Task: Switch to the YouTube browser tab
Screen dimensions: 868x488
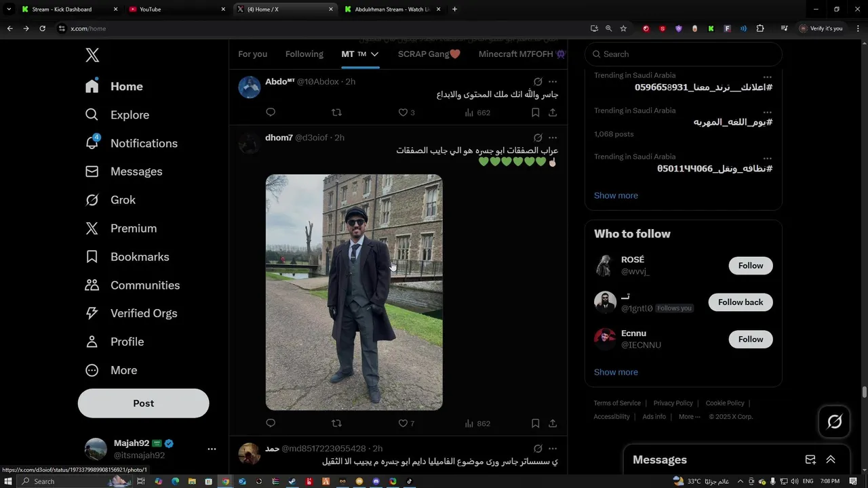Action: click(178, 9)
